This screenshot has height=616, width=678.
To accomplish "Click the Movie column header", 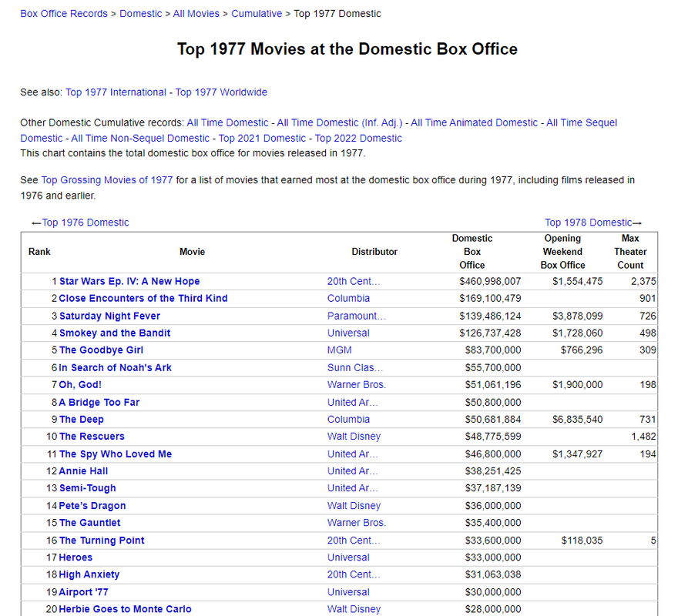I will pos(192,252).
